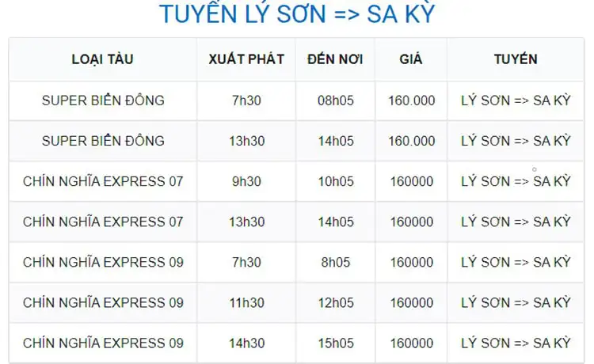Click the 14h30 departure time cell
The height and width of the screenshot is (364, 594).
pos(246,343)
